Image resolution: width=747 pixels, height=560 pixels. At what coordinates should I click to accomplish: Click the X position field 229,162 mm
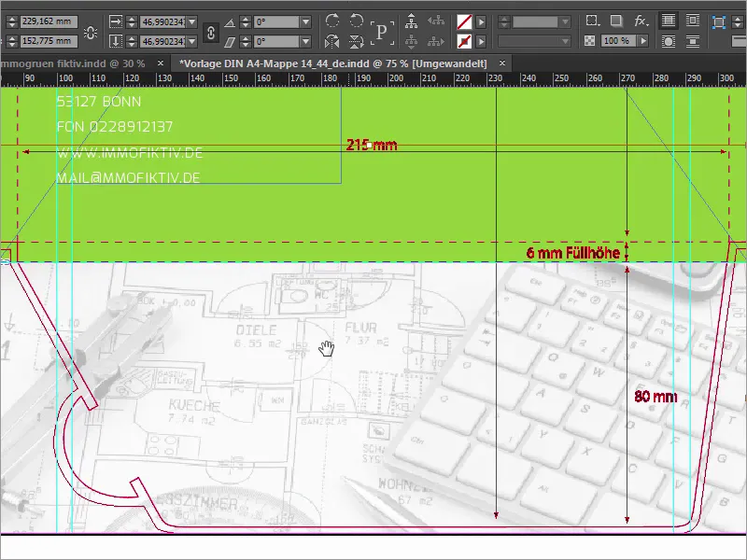[49, 21]
